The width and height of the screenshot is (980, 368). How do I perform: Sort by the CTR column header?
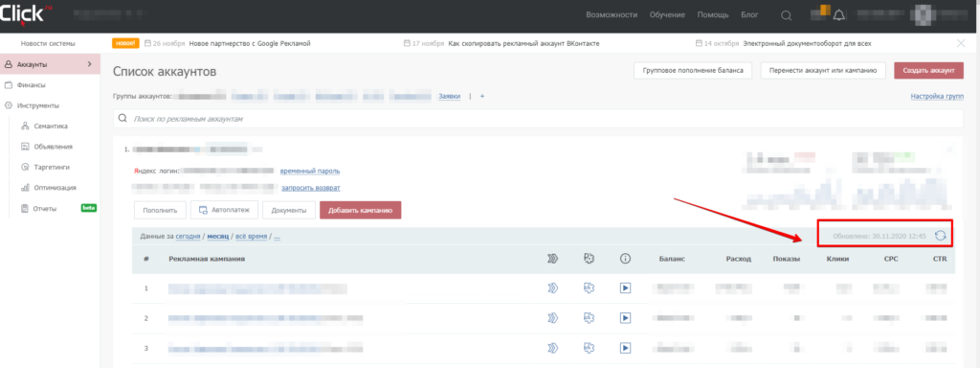[x=940, y=259]
